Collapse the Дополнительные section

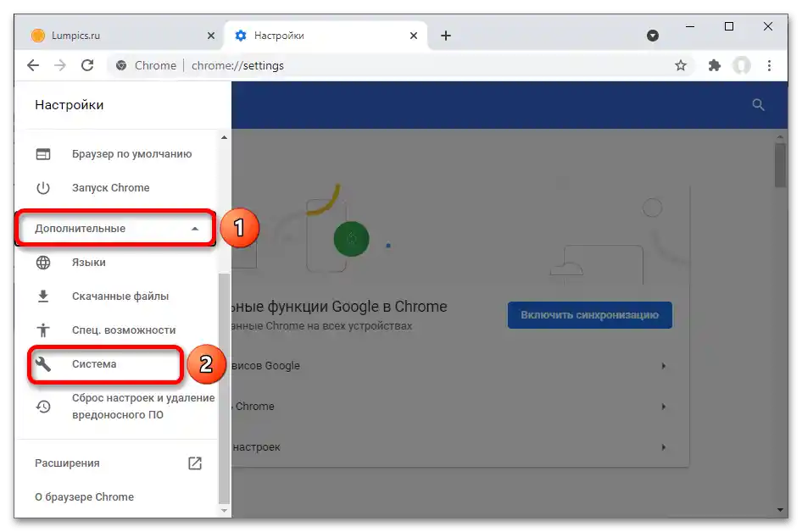(x=115, y=228)
